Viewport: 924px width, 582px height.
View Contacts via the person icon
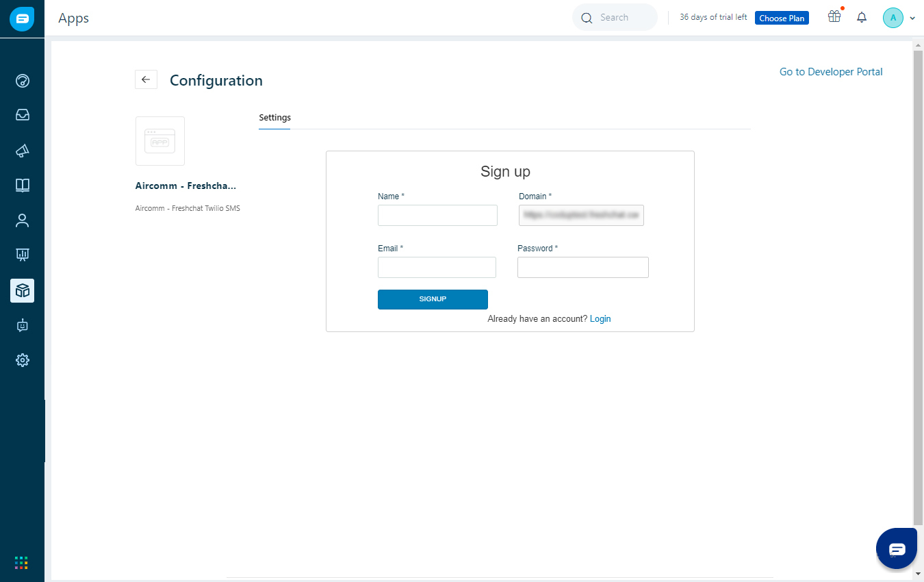22,220
